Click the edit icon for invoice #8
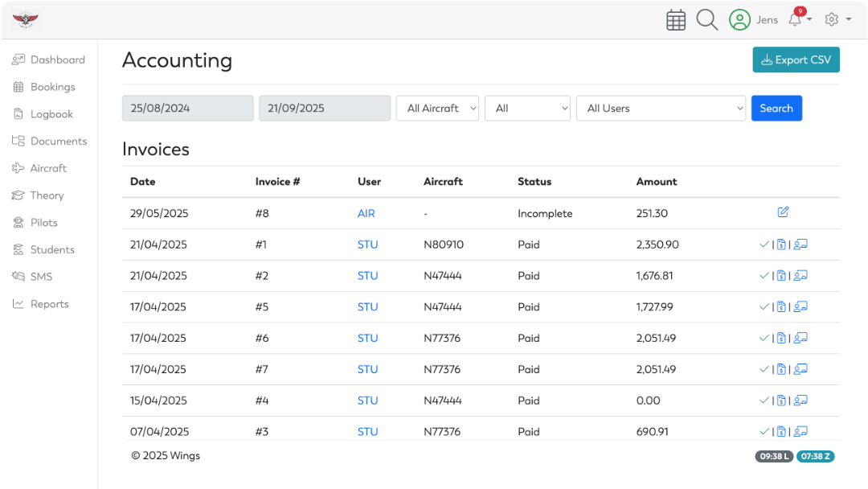This screenshot has height=489, width=868. pyautogui.click(x=783, y=212)
